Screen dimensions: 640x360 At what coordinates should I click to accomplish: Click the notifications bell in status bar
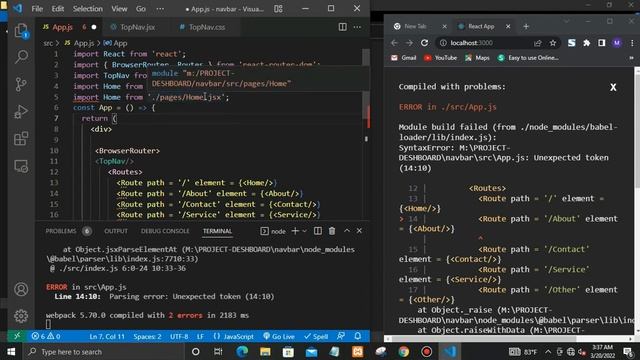point(358,336)
